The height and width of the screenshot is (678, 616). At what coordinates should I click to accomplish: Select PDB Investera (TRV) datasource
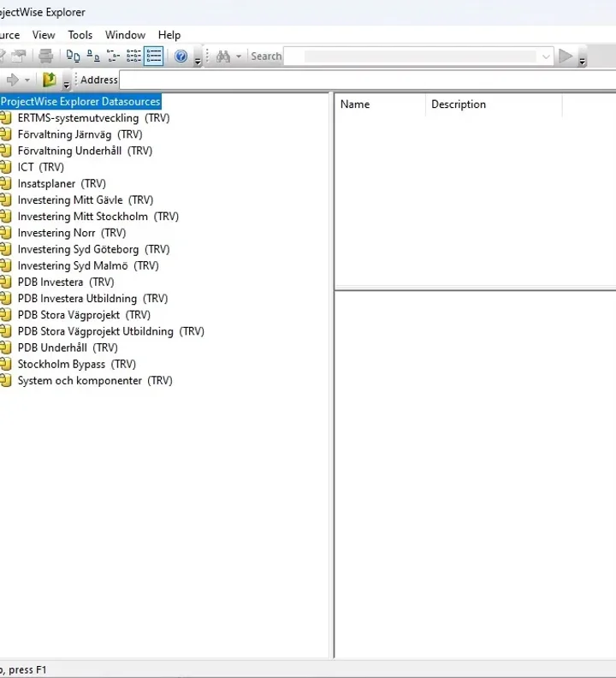point(66,282)
